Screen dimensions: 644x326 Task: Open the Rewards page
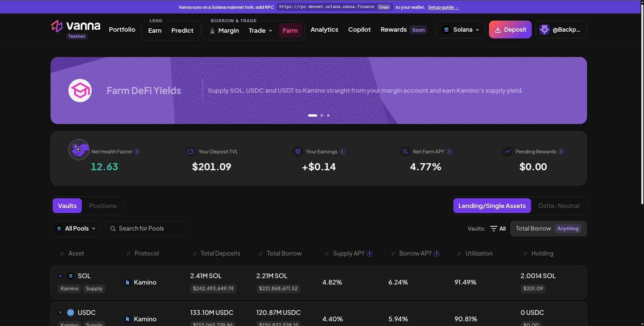[394, 30]
